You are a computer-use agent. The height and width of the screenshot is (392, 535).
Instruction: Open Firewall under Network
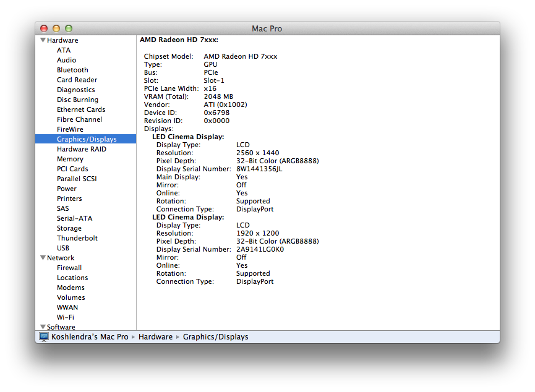69,268
